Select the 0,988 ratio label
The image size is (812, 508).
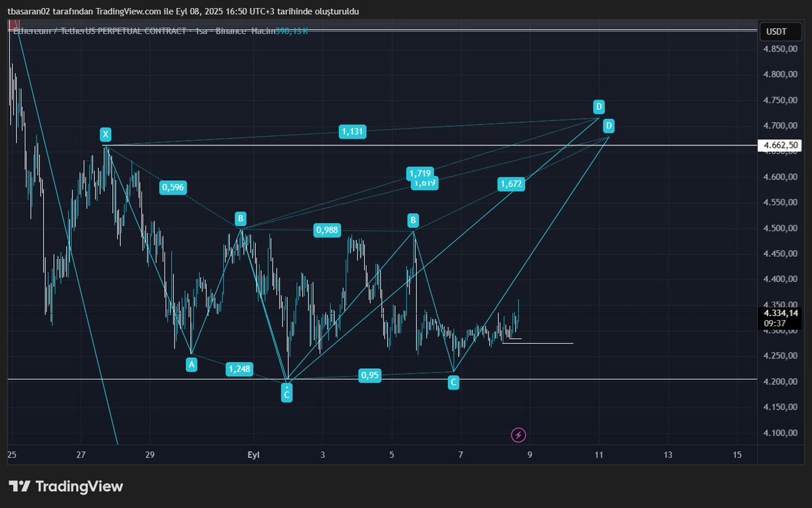pyautogui.click(x=327, y=231)
